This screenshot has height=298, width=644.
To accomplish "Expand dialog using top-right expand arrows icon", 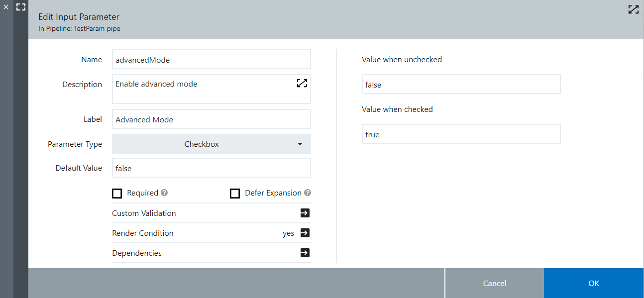I will pyautogui.click(x=633, y=9).
